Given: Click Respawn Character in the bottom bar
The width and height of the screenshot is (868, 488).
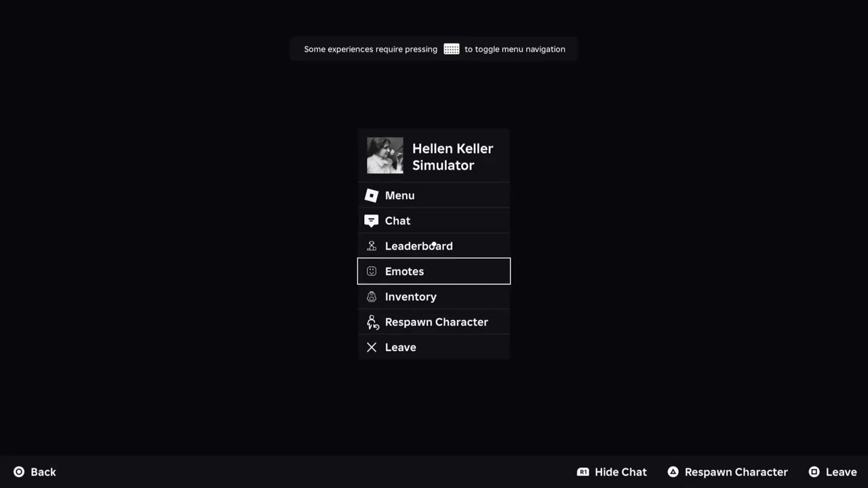Looking at the screenshot, I should click(728, 472).
